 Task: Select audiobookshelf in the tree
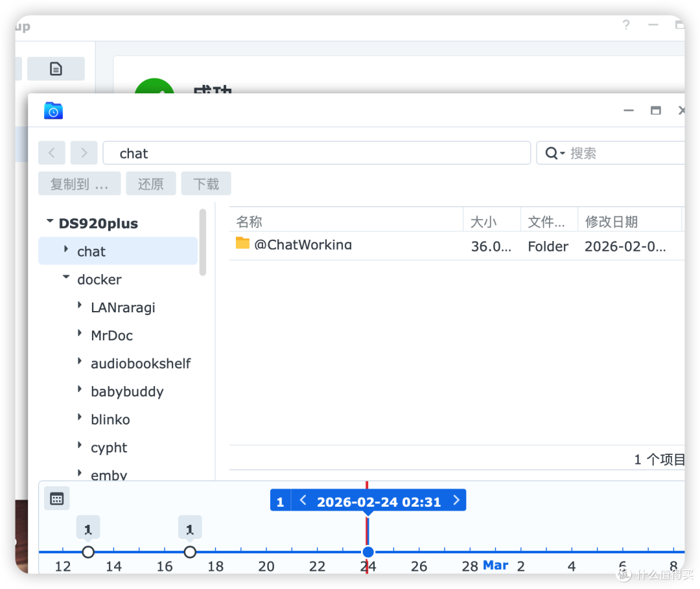coord(141,364)
